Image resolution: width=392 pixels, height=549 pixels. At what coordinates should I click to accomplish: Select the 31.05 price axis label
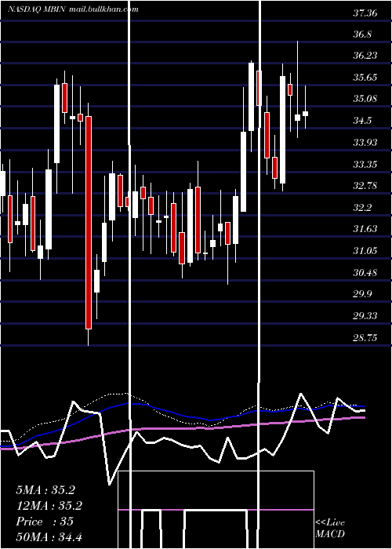click(x=365, y=250)
